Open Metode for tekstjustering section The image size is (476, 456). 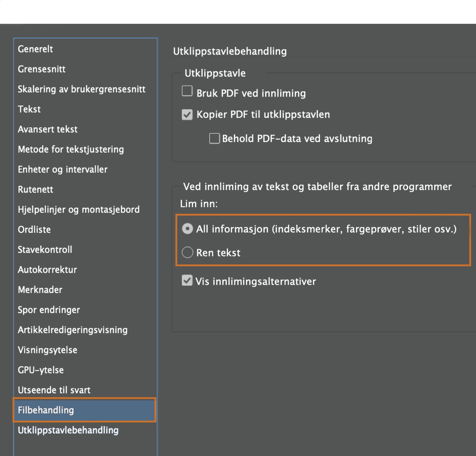coord(71,150)
